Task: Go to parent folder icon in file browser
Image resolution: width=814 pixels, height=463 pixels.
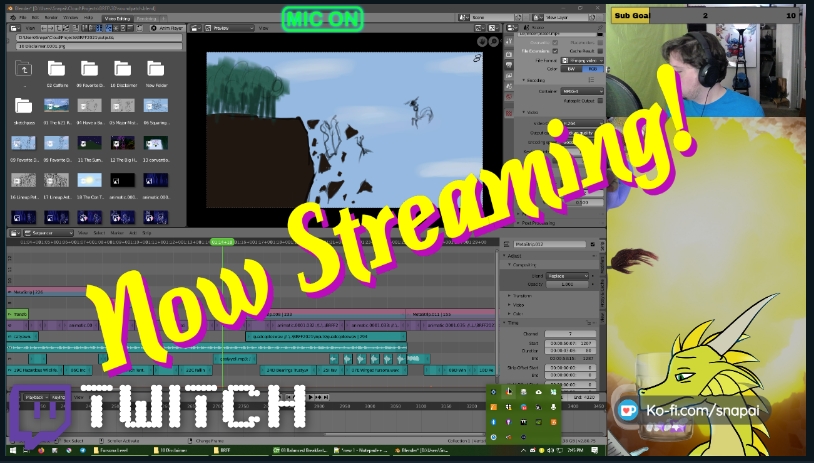Action: click(x=23, y=69)
